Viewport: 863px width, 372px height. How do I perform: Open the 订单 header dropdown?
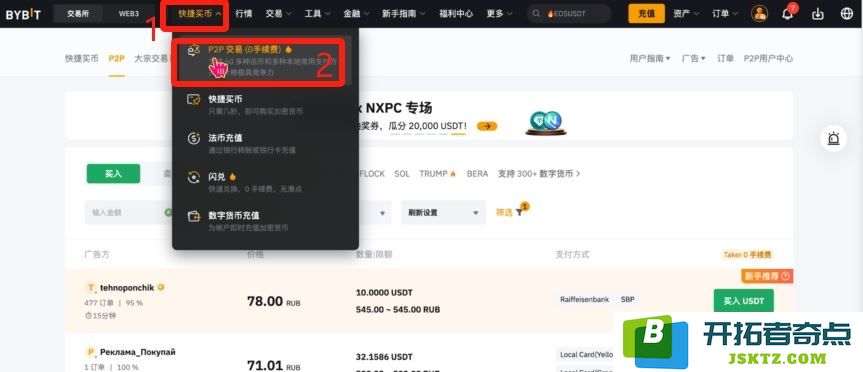(725, 14)
